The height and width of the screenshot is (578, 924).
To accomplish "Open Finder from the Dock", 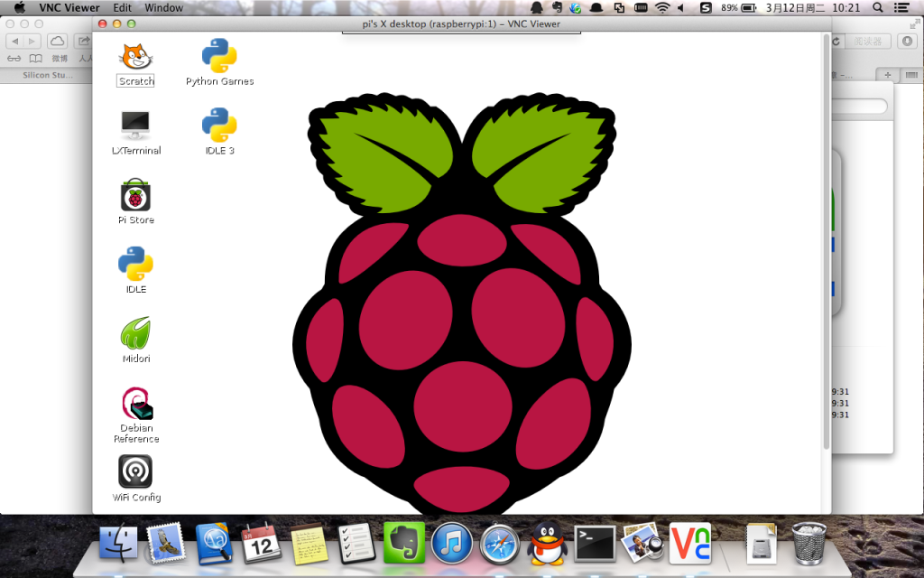I will click(118, 544).
